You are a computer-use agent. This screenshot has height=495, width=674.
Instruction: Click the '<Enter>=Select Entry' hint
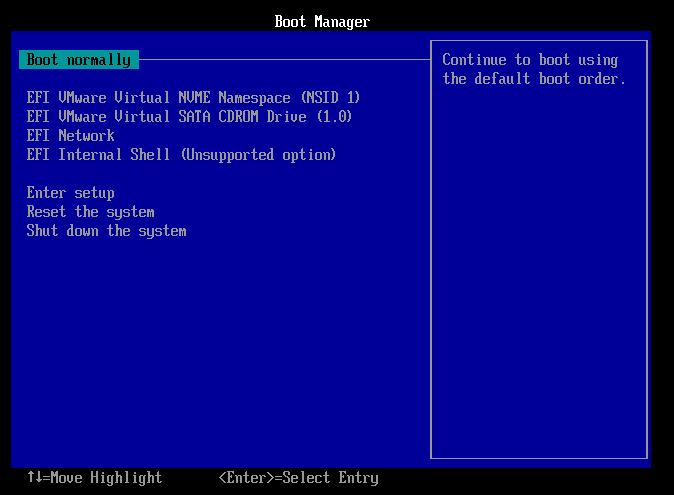click(x=298, y=477)
